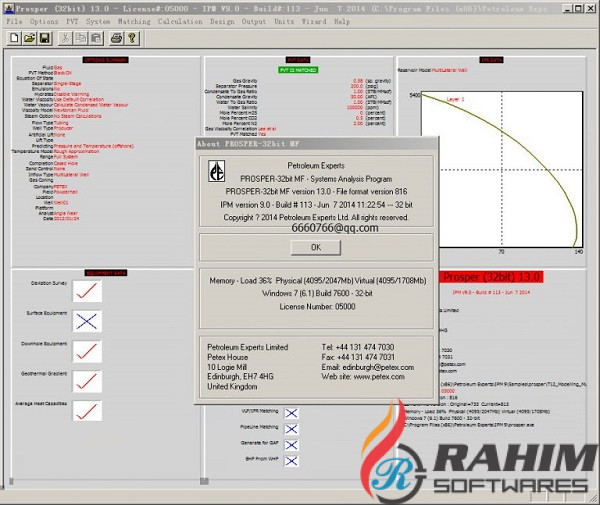Click the red Prosper (32bit) 13.0 banner

492,277
